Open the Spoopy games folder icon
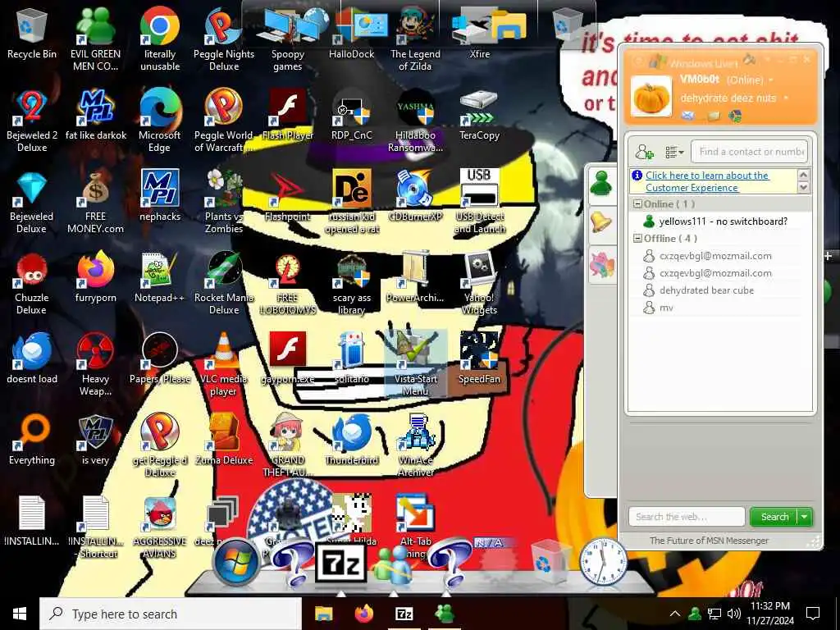Viewport: 840px width, 630px height. (288, 39)
